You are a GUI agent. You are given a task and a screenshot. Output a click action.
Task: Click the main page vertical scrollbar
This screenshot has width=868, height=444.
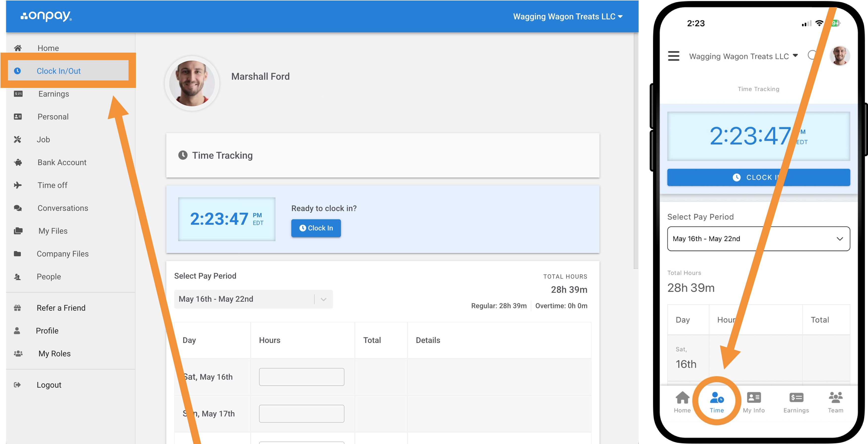[x=636, y=151]
